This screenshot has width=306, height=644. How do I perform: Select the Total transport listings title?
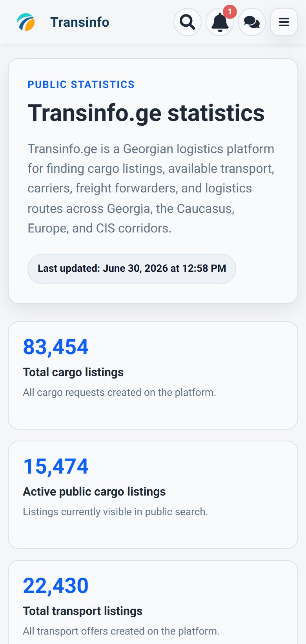pos(83,611)
